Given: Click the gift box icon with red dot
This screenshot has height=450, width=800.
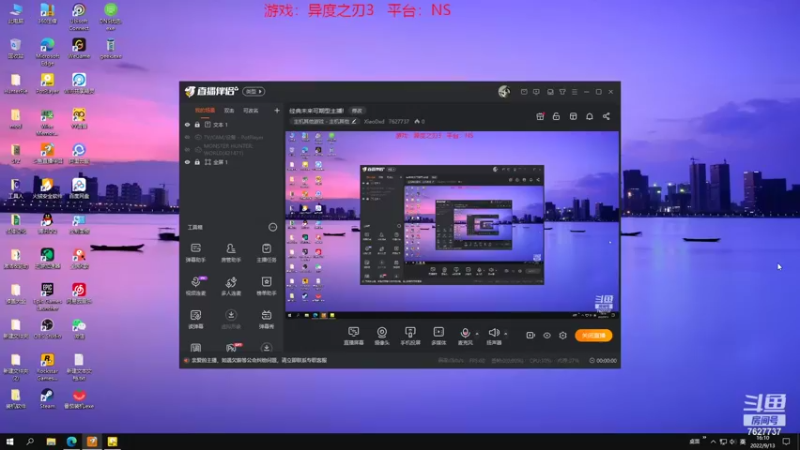Looking at the screenshot, I should tap(540, 116).
